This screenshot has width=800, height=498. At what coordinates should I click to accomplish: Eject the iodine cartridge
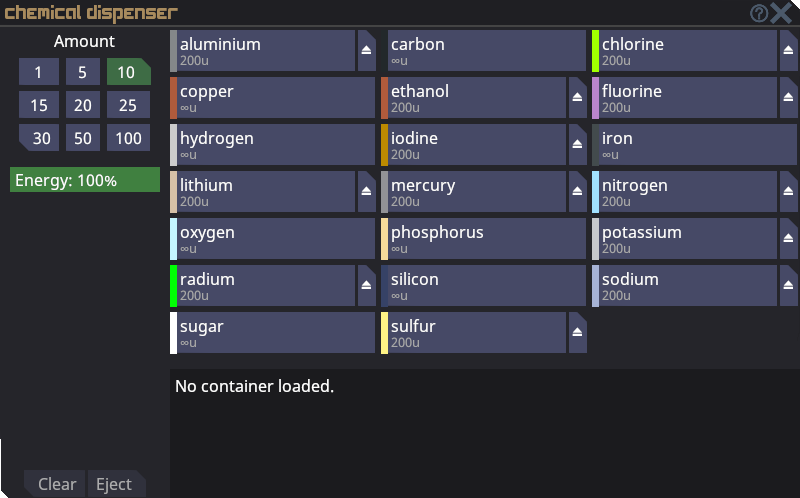click(x=577, y=144)
